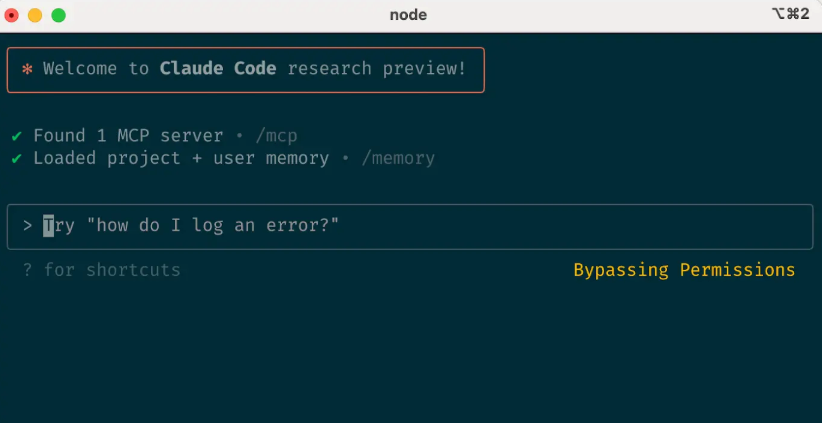Viewport: 822px width, 423px height.
Task: Click "how do I log an error?" placeholder
Action: point(213,226)
